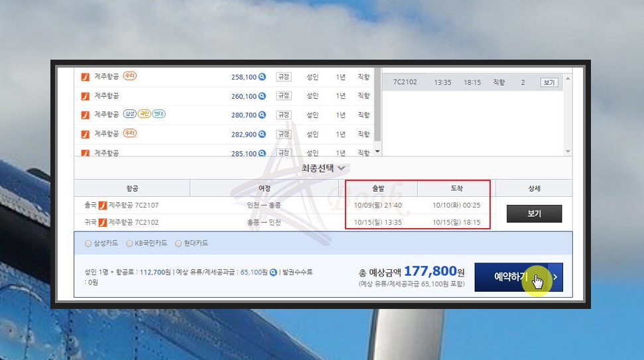Click Jeju Air logo in 260,100 row
Image resolution: width=644 pixels, height=360 pixels.
point(86,96)
